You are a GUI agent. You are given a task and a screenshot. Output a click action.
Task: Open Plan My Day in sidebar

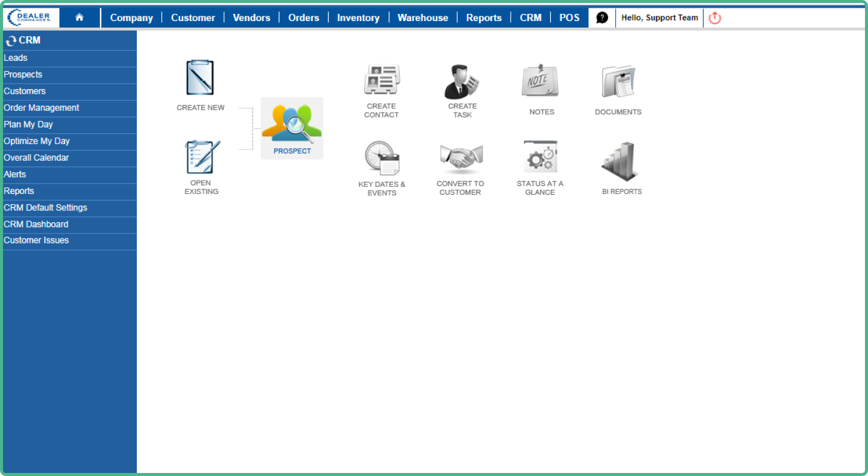[28, 124]
